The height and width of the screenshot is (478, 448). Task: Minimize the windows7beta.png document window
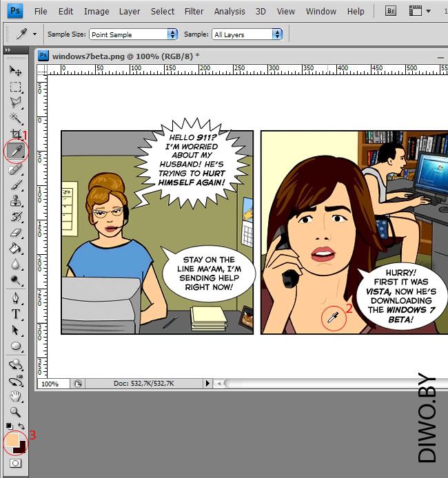tap(440, 57)
